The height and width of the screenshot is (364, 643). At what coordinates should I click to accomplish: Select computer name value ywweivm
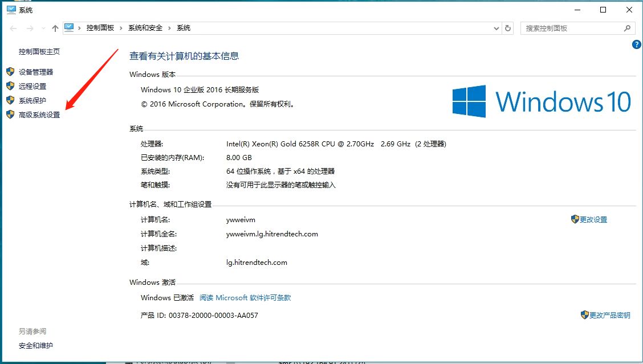[241, 220]
